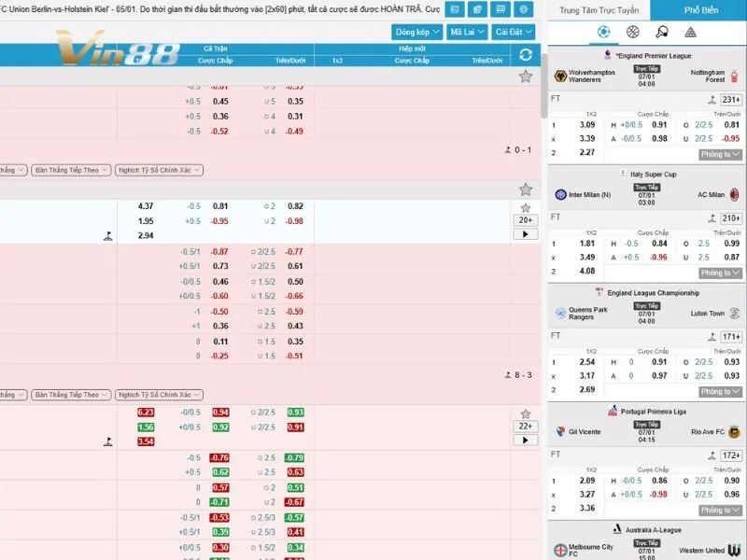This screenshot has width=747, height=560.
Task: Open the Mã Lai odds format dropdown
Action: pos(467,32)
